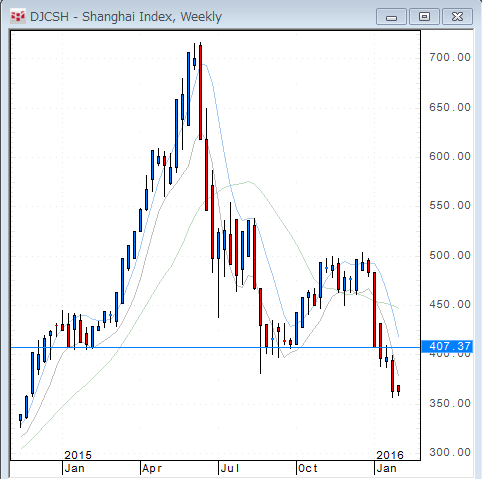
Task: Click the 500.00 price axis label
Action: [450, 255]
